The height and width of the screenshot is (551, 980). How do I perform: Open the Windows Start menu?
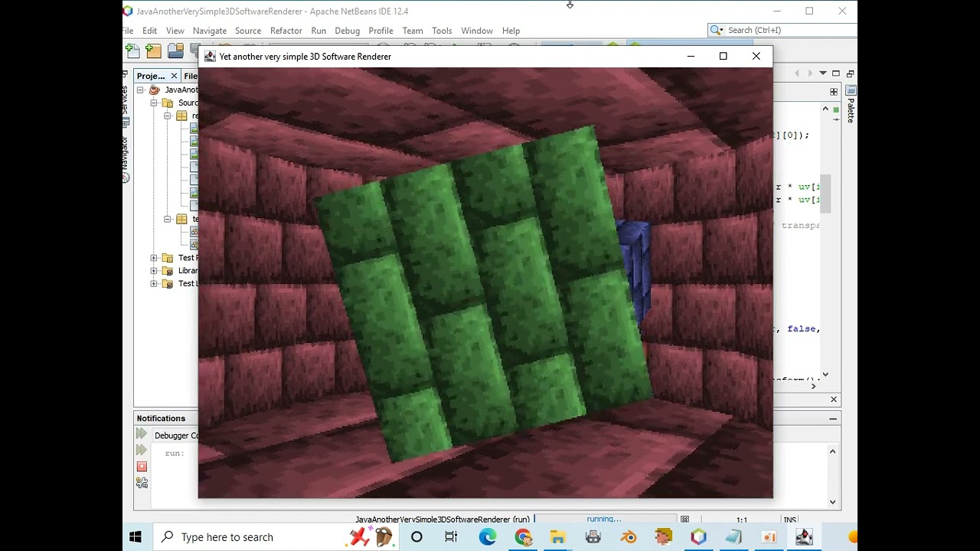[136, 537]
